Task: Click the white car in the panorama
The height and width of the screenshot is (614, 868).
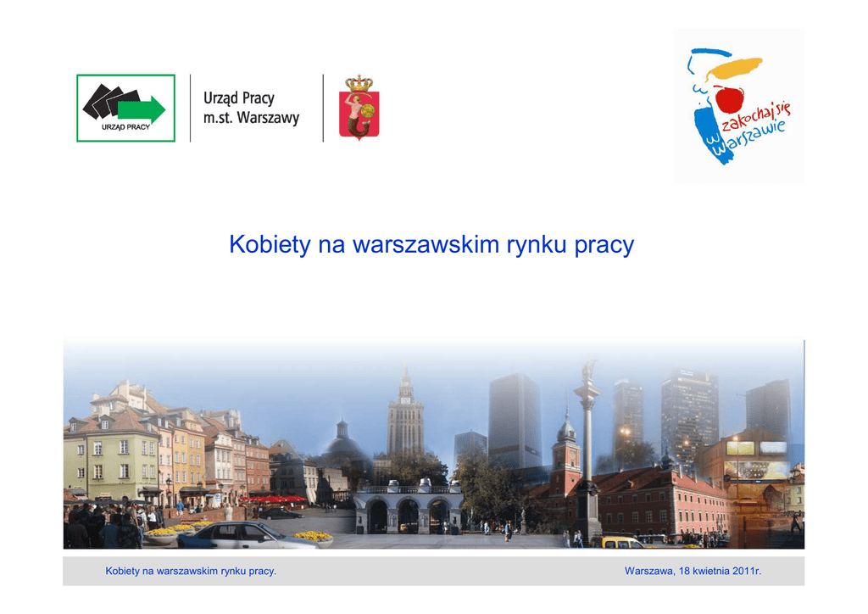Action: point(236,536)
